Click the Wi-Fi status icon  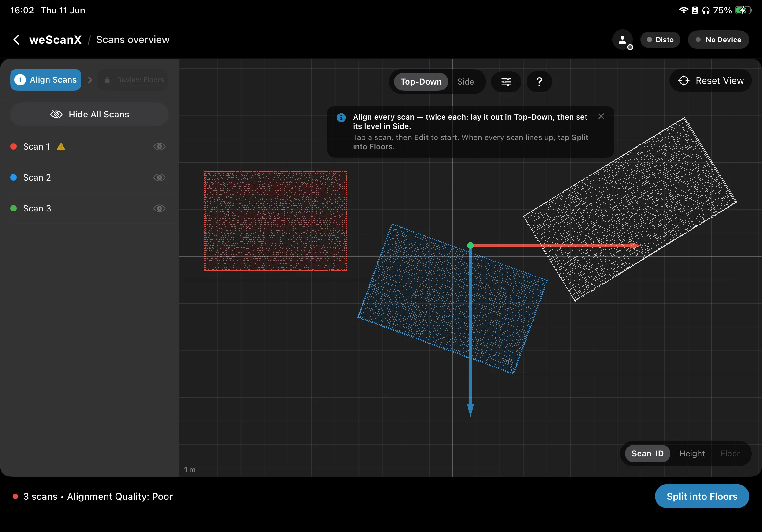(x=684, y=10)
